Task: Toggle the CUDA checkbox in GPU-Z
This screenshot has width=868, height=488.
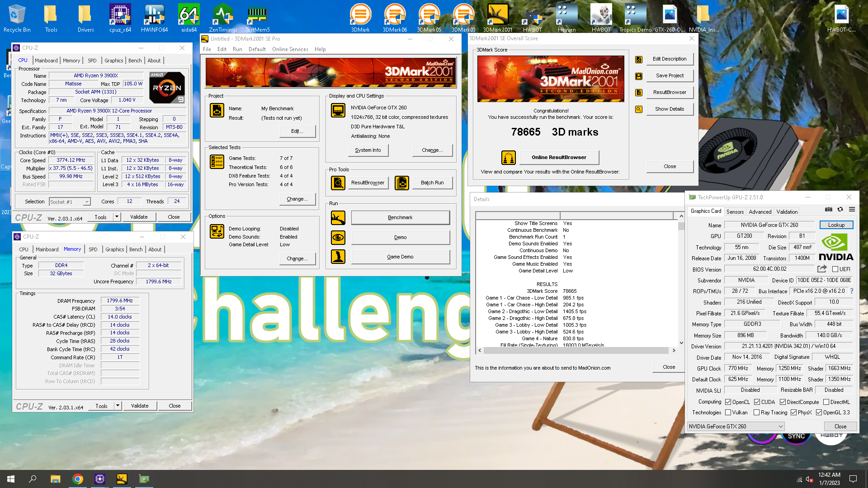Action: coord(757,402)
